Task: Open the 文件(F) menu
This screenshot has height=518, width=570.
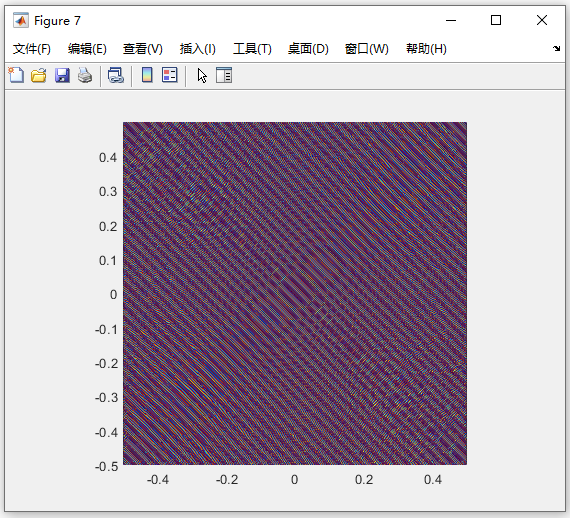Action: click(x=32, y=49)
